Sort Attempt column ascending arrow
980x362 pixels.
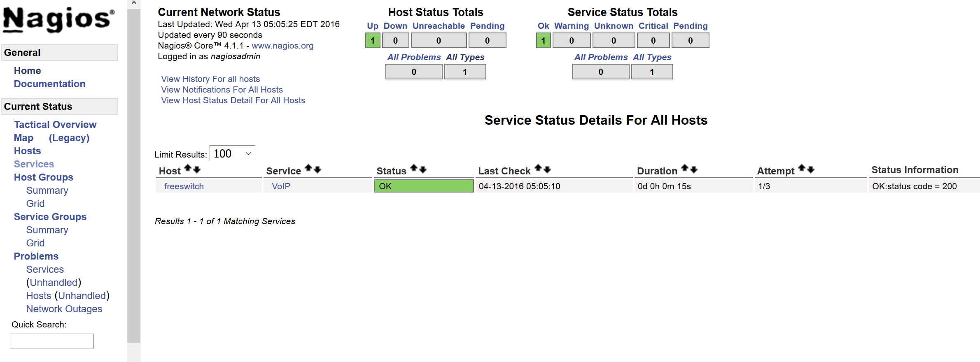(x=802, y=168)
